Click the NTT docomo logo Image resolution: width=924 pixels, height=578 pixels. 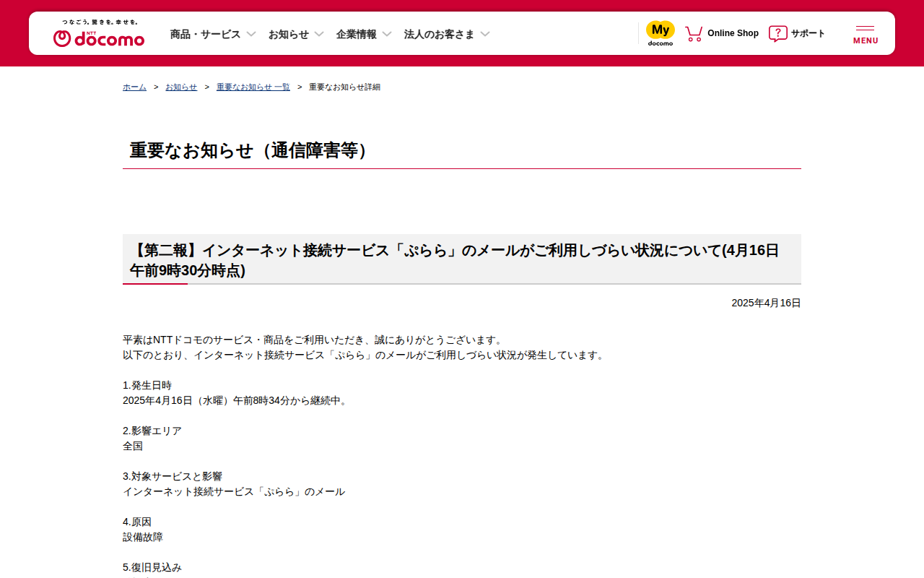coord(99,33)
